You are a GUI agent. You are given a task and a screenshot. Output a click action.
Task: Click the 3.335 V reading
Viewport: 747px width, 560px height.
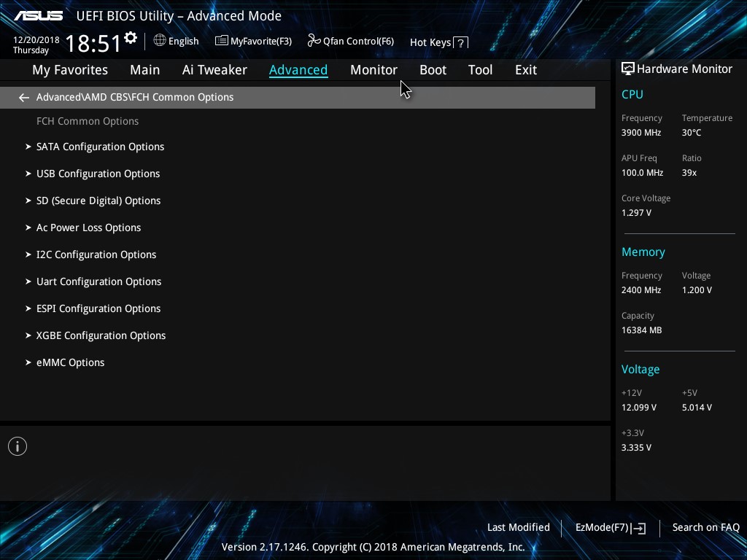[x=636, y=448]
